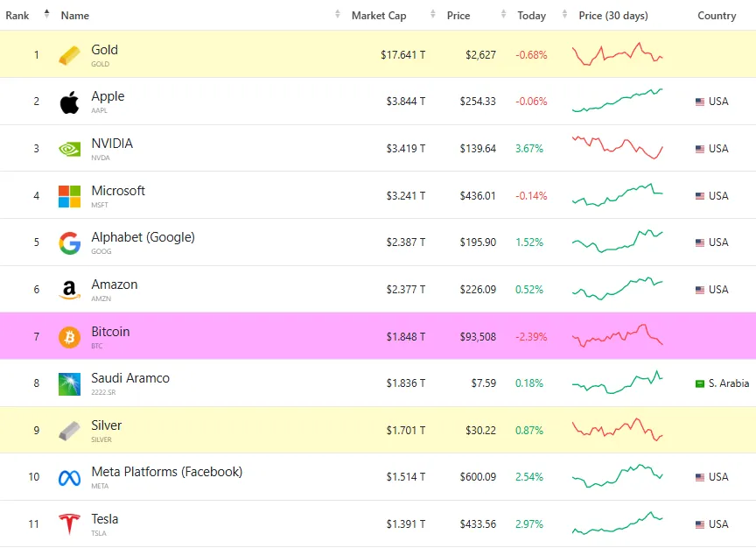Screen dimensions: 756x548
Task: Open the Apple company link
Action: coord(108,96)
